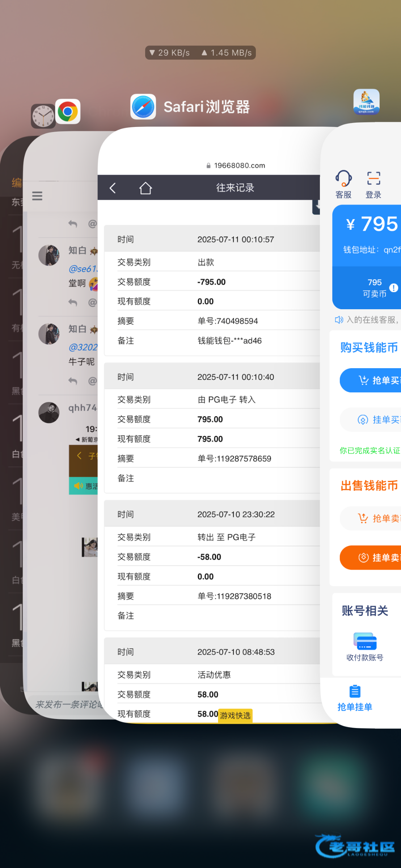This screenshot has height=868, width=401.
Task: Tap the 来发布一条评论 comment field
Action: [x=67, y=704]
